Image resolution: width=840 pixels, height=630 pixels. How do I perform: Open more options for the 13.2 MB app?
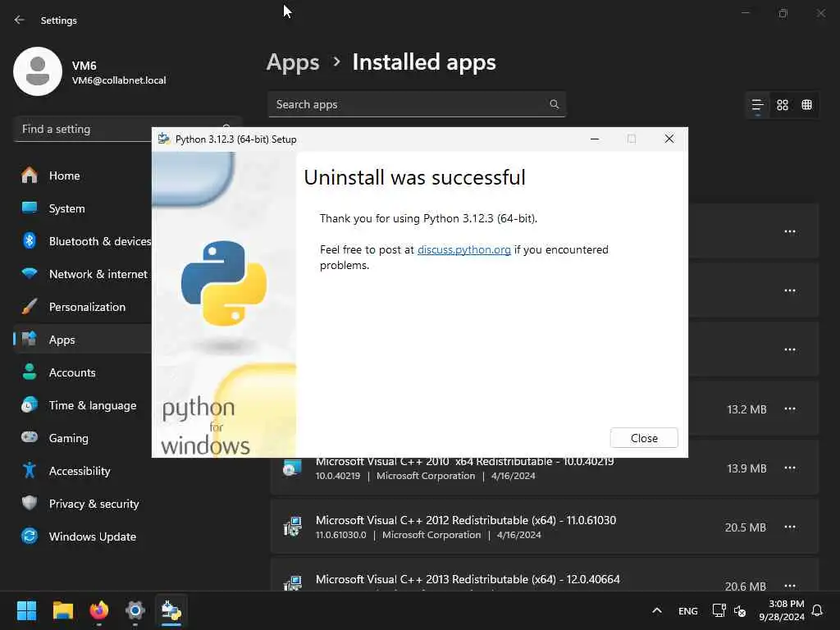click(x=790, y=409)
